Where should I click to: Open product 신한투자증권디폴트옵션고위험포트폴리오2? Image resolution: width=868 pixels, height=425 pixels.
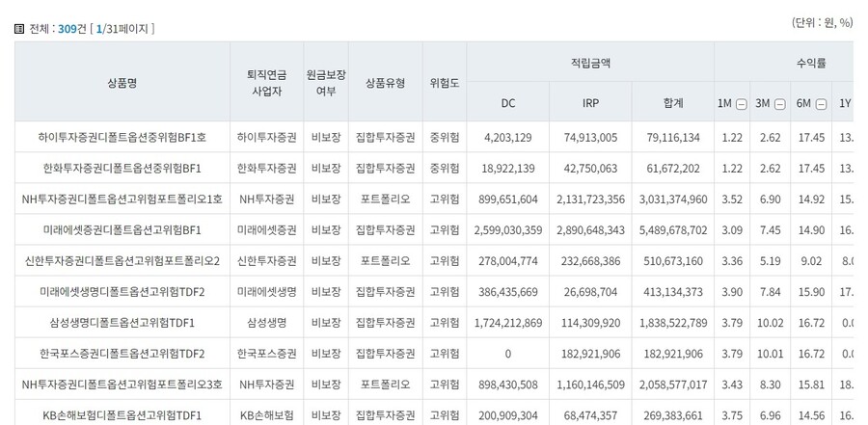click(122, 261)
